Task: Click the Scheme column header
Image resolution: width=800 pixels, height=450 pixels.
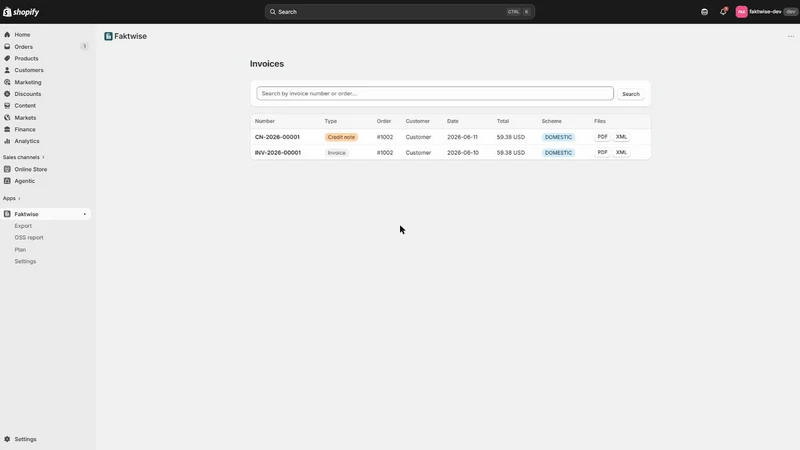Action: 552,121
